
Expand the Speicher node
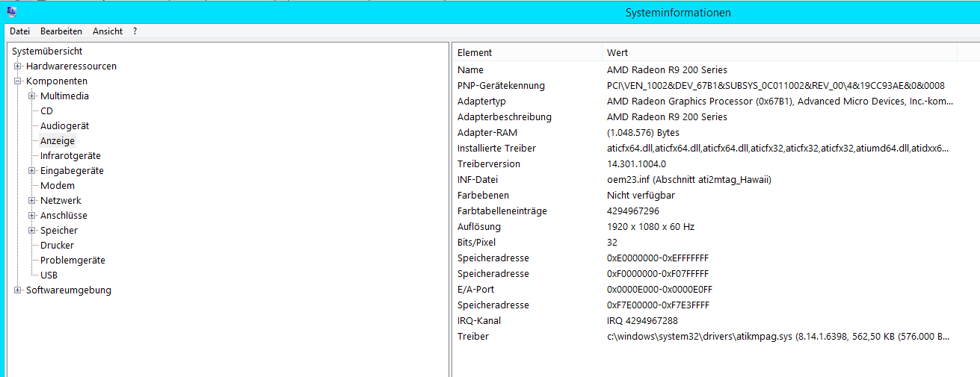point(32,231)
